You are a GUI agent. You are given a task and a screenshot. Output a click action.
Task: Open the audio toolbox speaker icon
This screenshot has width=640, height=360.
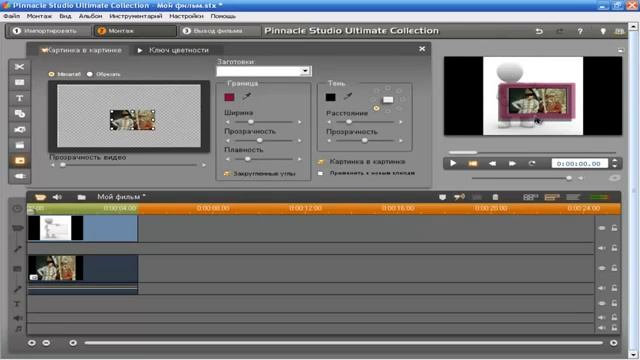tap(57, 197)
